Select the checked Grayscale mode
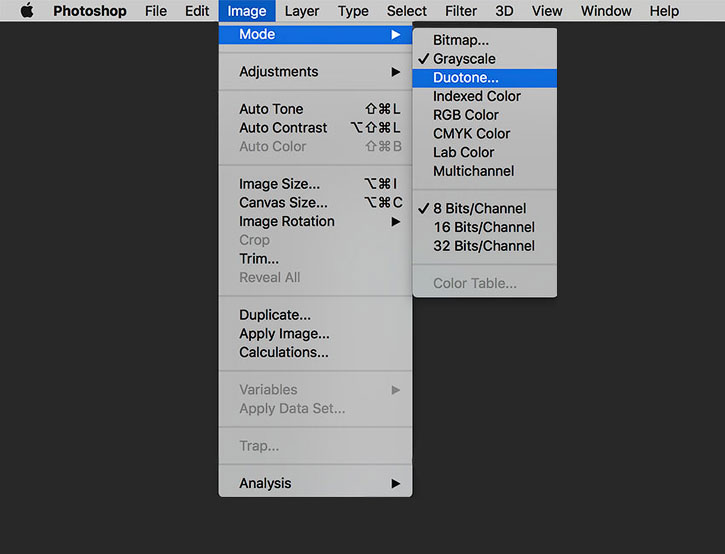This screenshot has height=554, width=725. coord(485,59)
